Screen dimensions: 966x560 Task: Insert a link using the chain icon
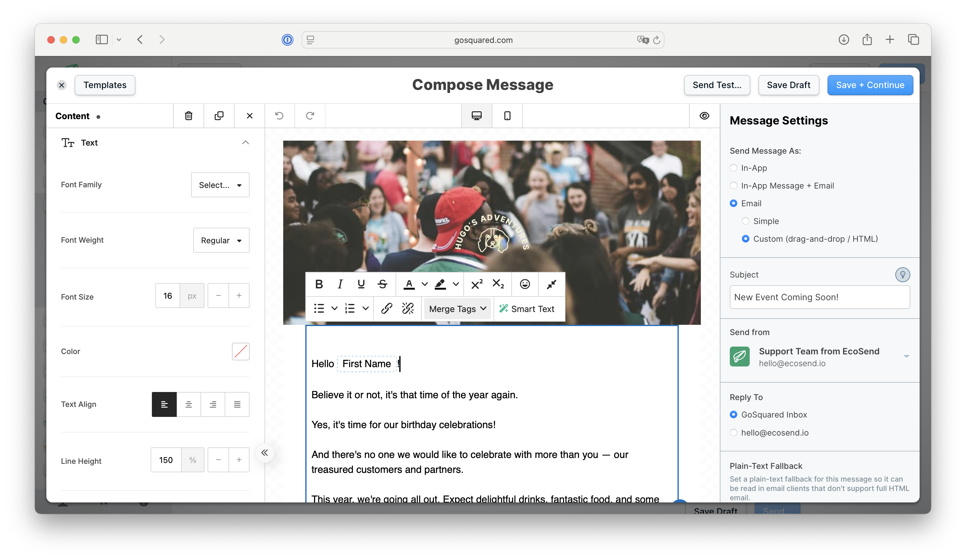pos(387,309)
